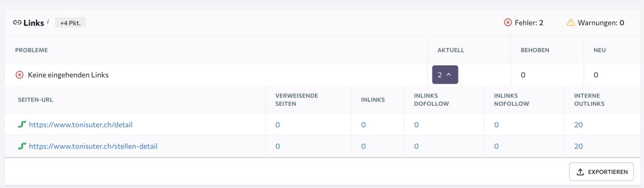
Task: Collapse the Aktuell 2 expander button
Action: click(x=445, y=75)
